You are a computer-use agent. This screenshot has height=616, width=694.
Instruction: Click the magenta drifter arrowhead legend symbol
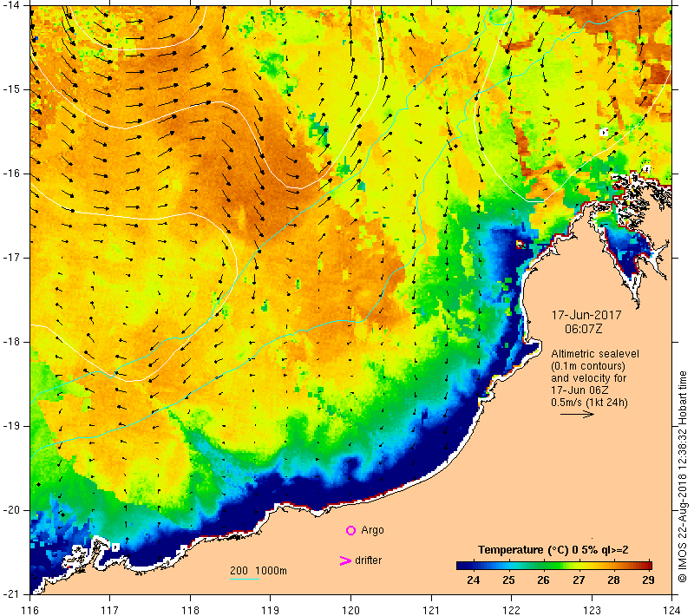click(344, 560)
